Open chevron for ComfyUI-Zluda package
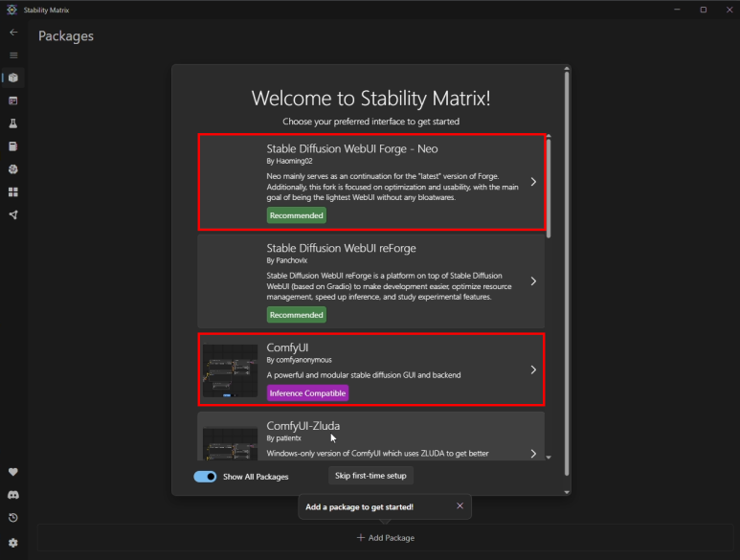The width and height of the screenshot is (740, 560). (533, 454)
